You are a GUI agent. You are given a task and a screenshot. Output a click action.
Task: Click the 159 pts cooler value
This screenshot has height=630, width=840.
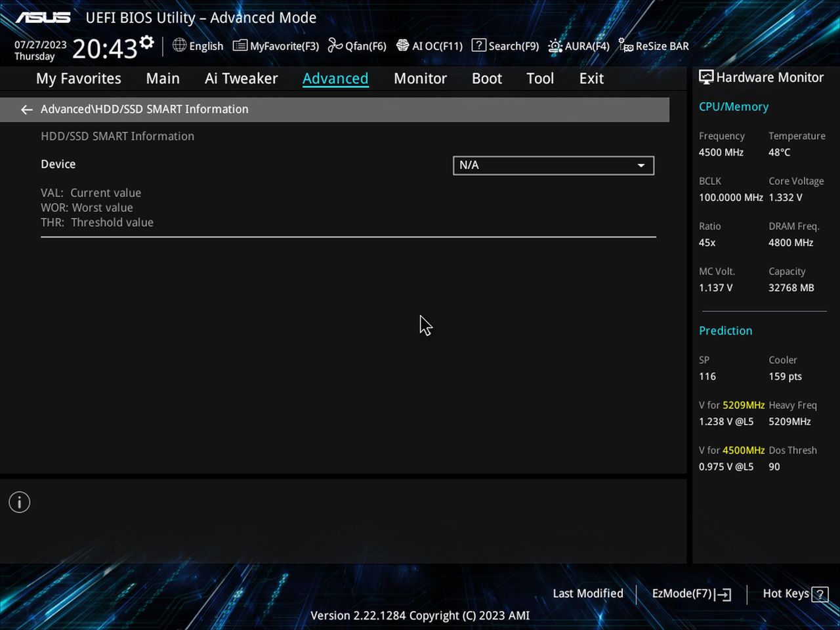point(785,377)
